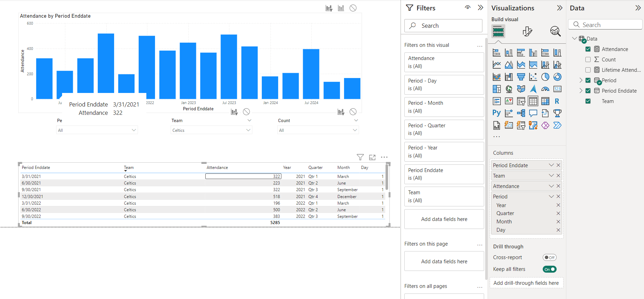The height and width of the screenshot is (299, 644).
Task: Expand the Period Enddate field in Data pane
Action: (x=581, y=91)
